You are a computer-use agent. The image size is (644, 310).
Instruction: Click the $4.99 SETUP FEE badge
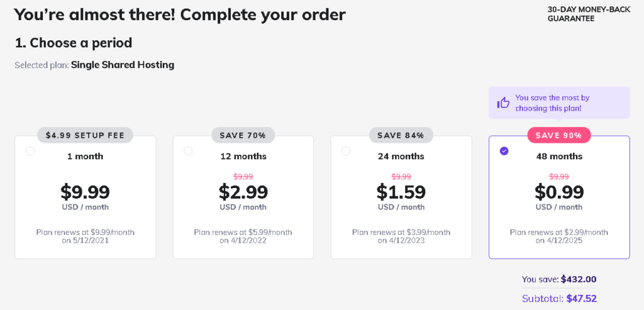pyautogui.click(x=85, y=135)
